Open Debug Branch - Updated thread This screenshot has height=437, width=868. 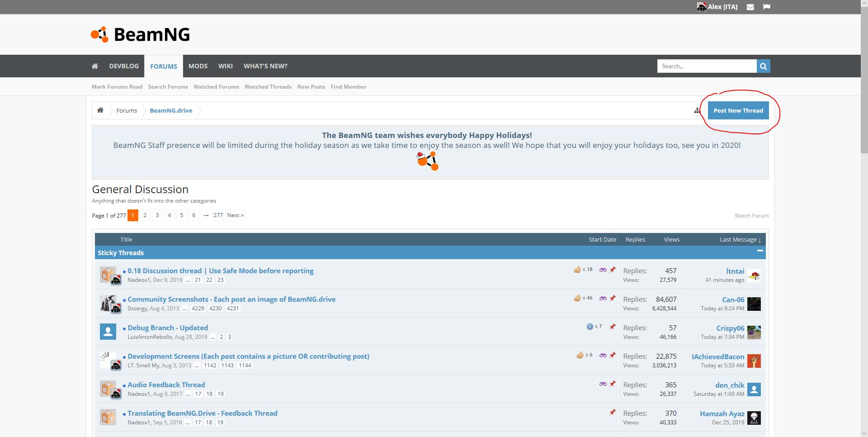pos(168,328)
